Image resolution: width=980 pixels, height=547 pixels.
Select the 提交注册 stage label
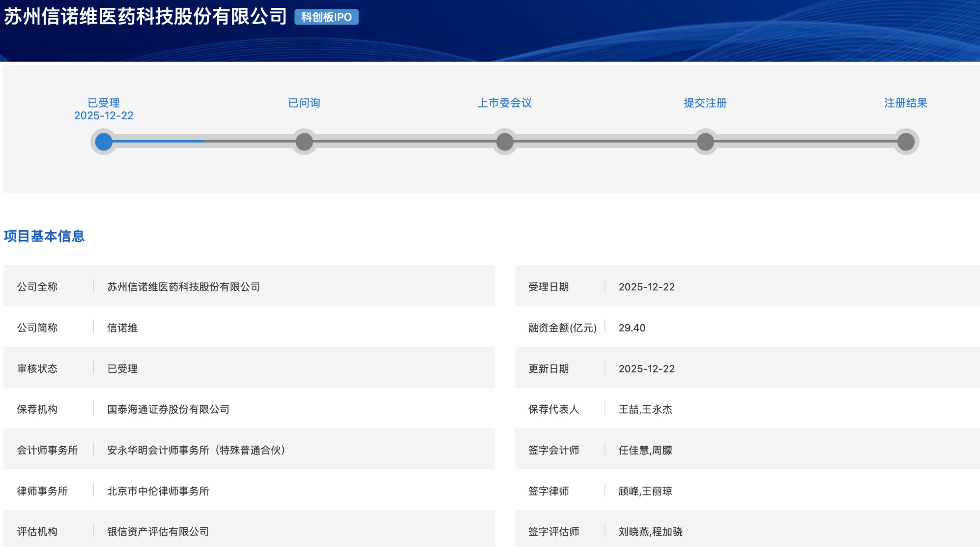(x=705, y=103)
